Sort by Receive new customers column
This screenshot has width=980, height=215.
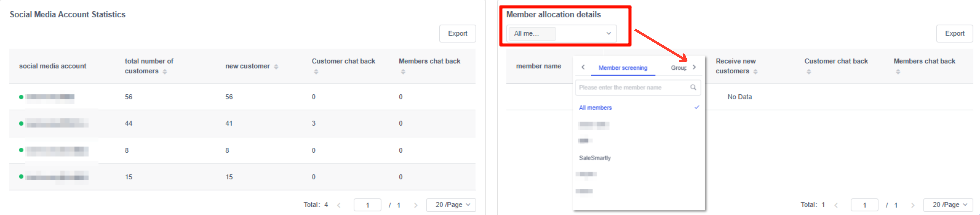(755, 72)
